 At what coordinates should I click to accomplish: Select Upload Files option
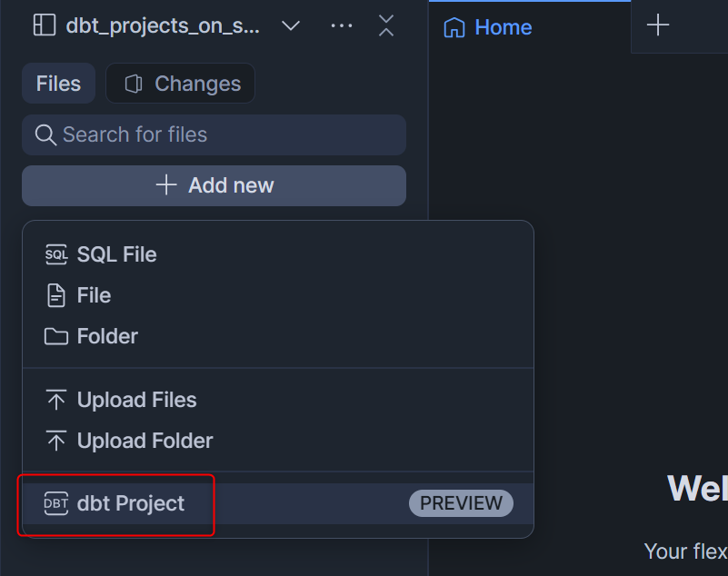[136, 400]
